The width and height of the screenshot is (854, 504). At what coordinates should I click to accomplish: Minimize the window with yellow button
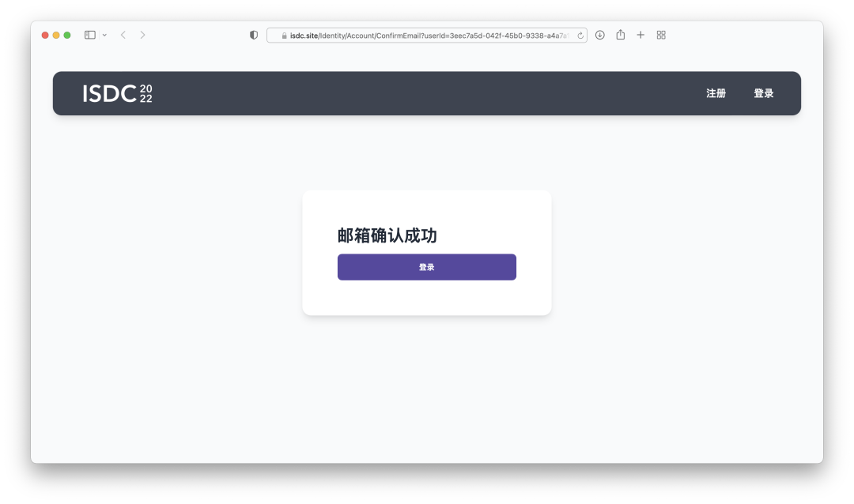[56, 35]
